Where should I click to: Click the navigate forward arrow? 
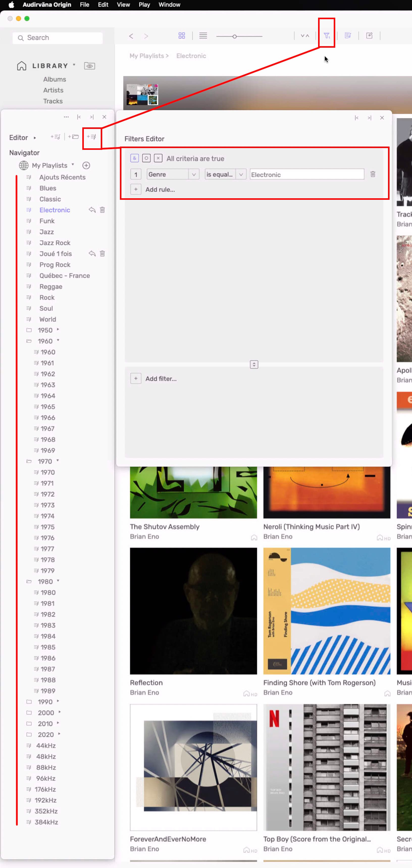click(146, 36)
